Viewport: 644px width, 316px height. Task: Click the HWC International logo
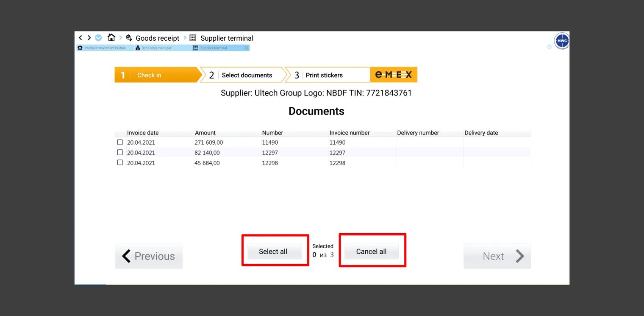coord(562,41)
